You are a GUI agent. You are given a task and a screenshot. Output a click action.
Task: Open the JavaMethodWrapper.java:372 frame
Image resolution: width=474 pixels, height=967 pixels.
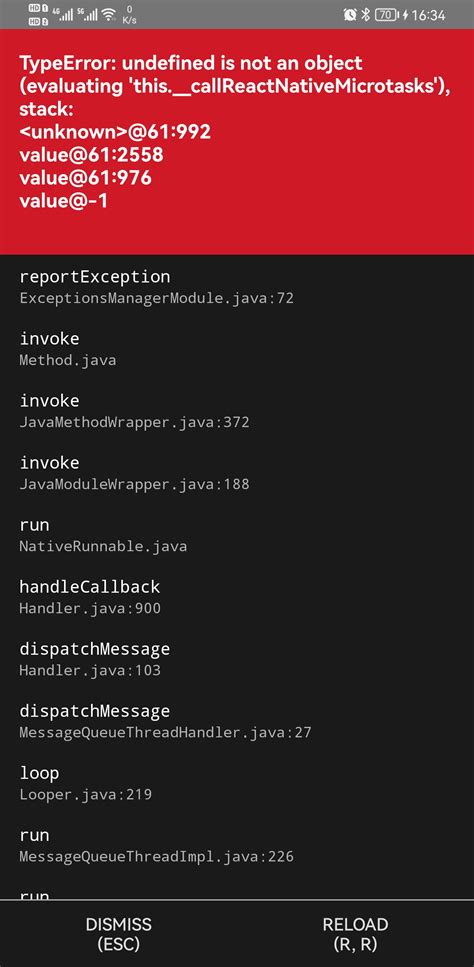237,411
